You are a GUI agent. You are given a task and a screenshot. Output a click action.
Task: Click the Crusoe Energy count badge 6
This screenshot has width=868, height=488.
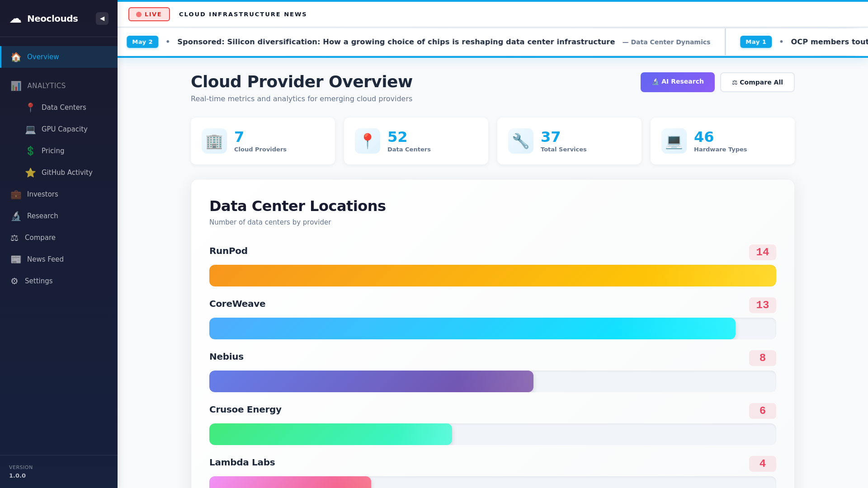coord(763,411)
